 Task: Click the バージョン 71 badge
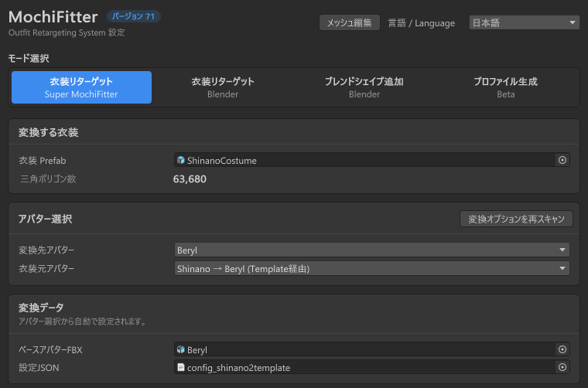(x=134, y=16)
